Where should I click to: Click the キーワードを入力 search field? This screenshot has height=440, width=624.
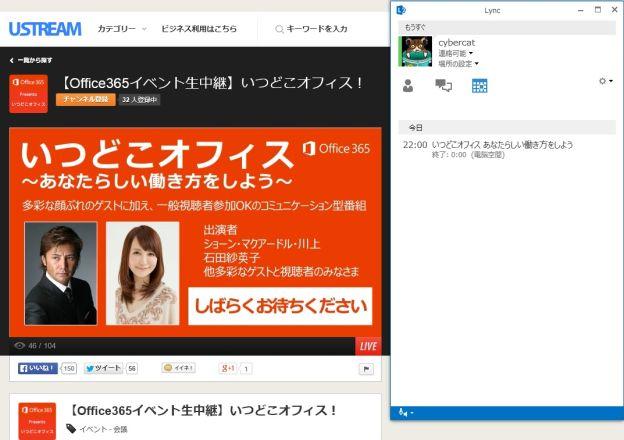pyautogui.click(x=317, y=29)
